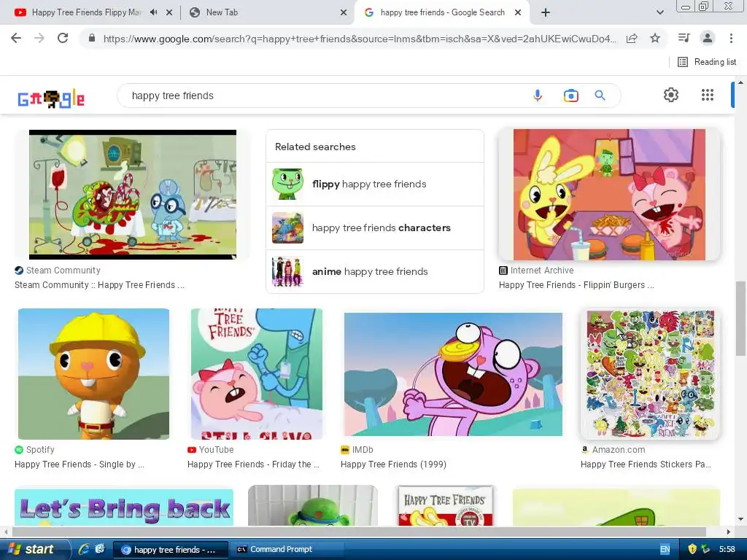Launch Internet Explorer from quick launch
This screenshot has width=747, height=560.
click(x=84, y=549)
